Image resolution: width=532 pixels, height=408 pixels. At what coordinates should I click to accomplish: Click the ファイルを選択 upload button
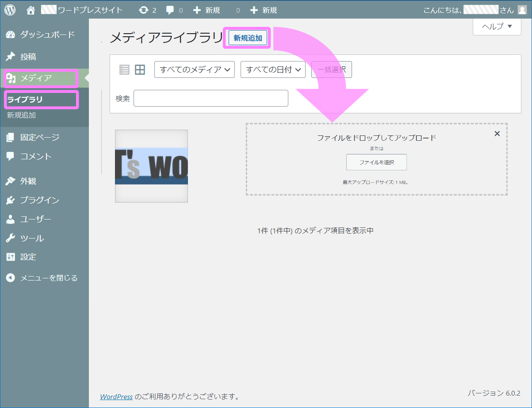click(376, 162)
